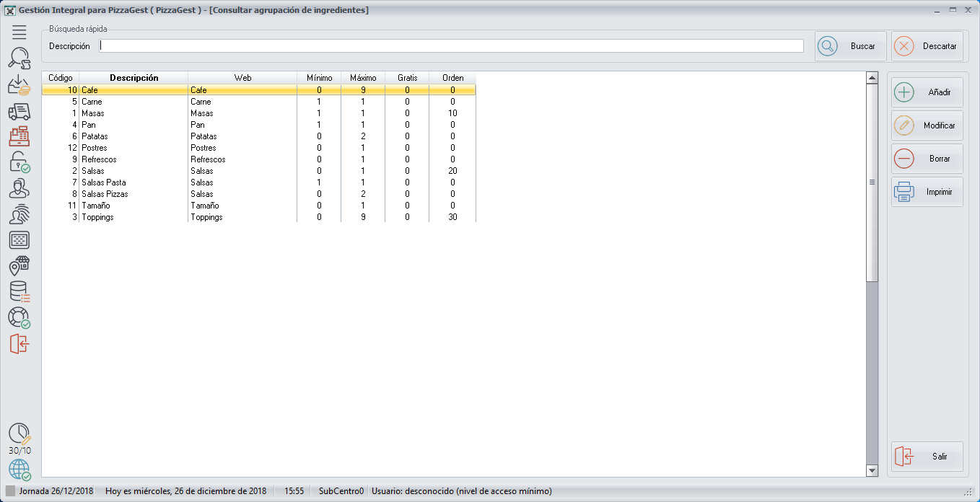Screen dimensions: 980x502
Task: Click the Modificar button
Action: tap(927, 125)
